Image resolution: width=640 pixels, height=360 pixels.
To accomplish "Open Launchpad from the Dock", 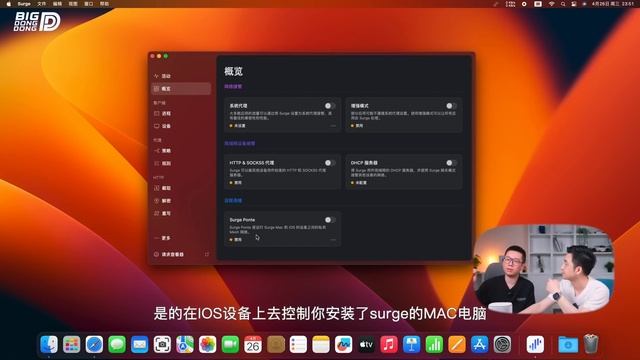I will pos(72,344).
